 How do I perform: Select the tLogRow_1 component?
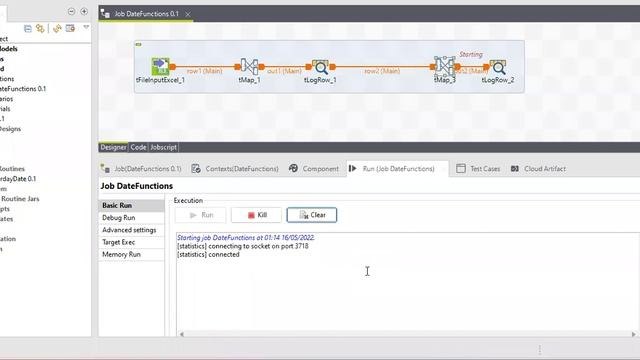320,67
